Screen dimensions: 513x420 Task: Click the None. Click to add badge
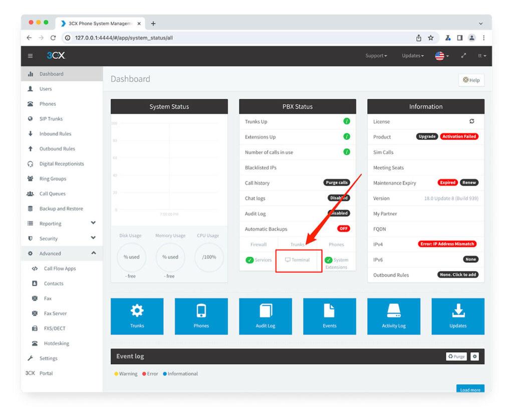458,275
